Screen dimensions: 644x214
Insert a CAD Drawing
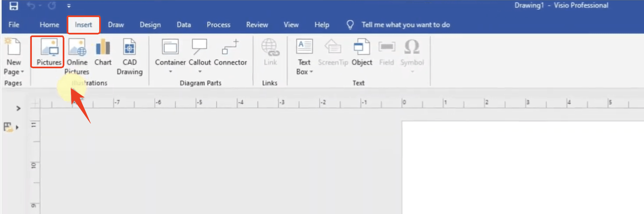(x=130, y=56)
